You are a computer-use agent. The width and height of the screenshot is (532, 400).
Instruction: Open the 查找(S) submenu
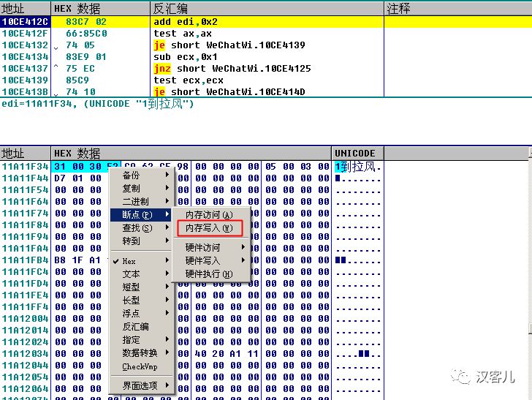tap(142, 228)
